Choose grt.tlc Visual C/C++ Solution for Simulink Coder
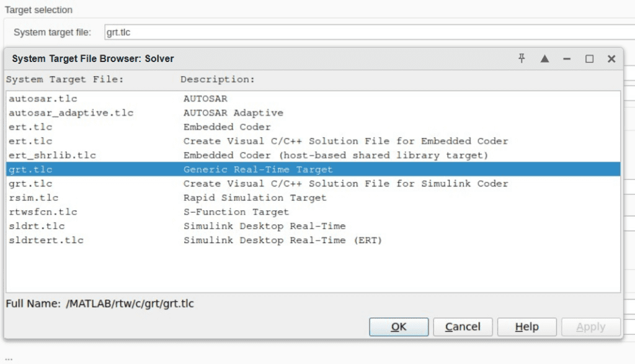 pyautogui.click(x=186, y=183)
